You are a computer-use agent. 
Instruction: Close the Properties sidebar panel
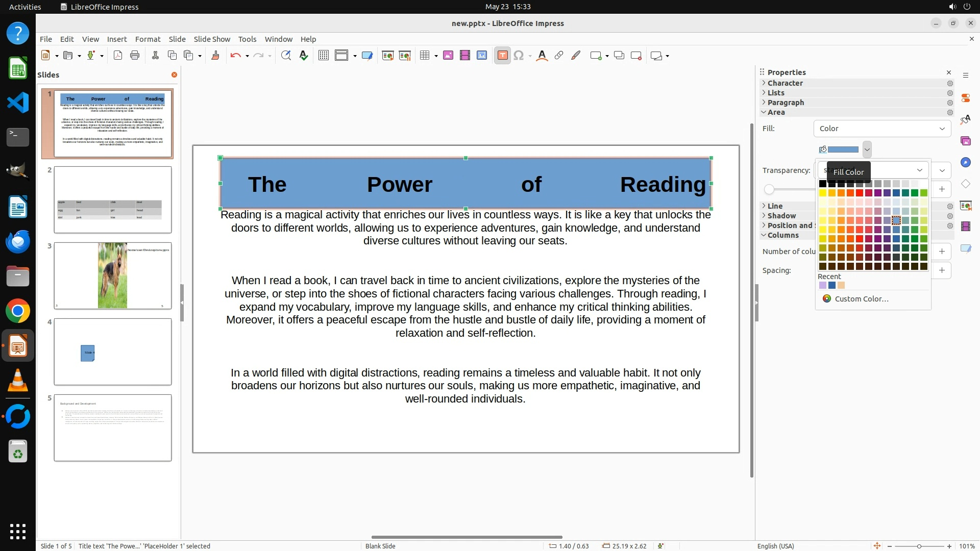point(949,72)
